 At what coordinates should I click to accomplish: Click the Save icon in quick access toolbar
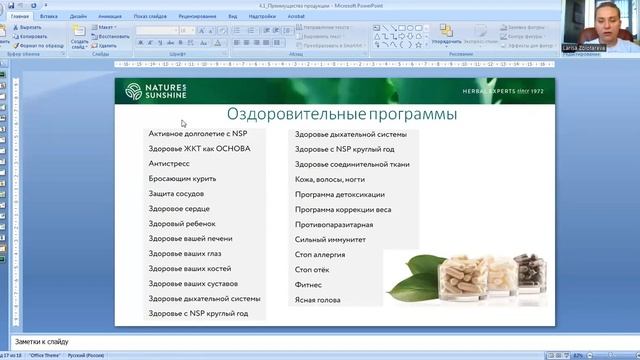(x=11, y=5)
